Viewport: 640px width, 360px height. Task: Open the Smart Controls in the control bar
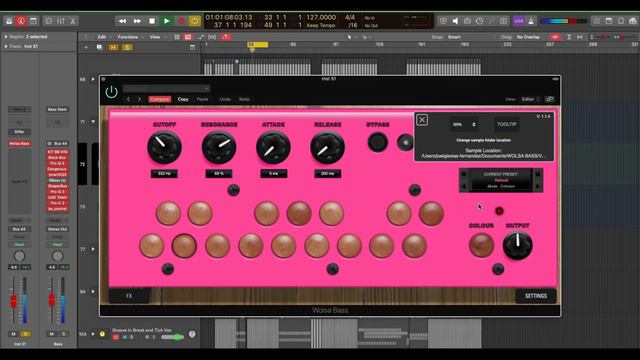click(x=49, y=21)
